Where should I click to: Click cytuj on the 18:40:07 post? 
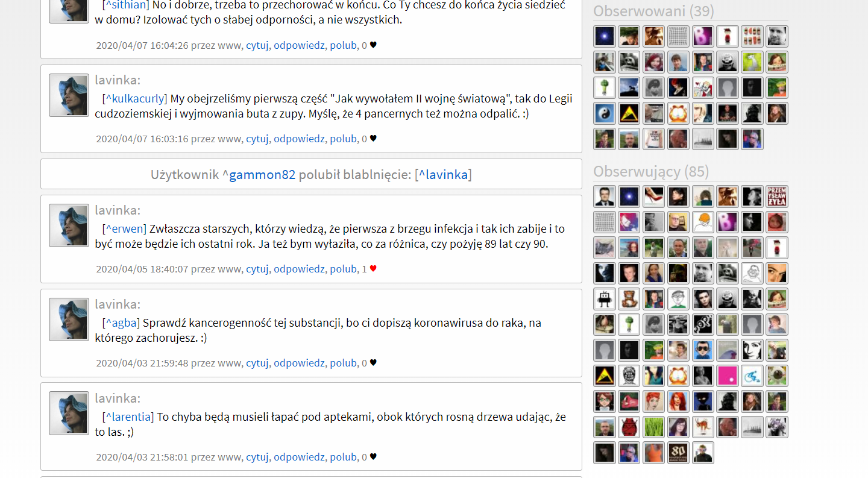point(257,269)
